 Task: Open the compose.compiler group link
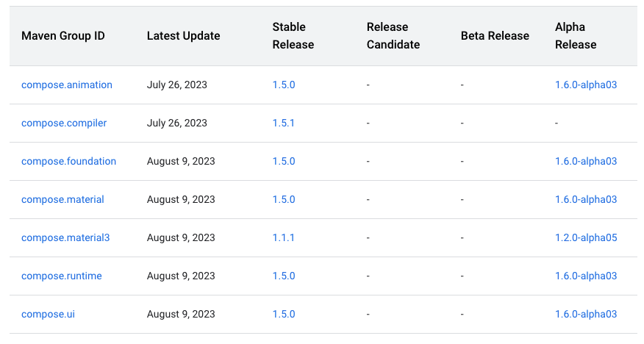64,123
